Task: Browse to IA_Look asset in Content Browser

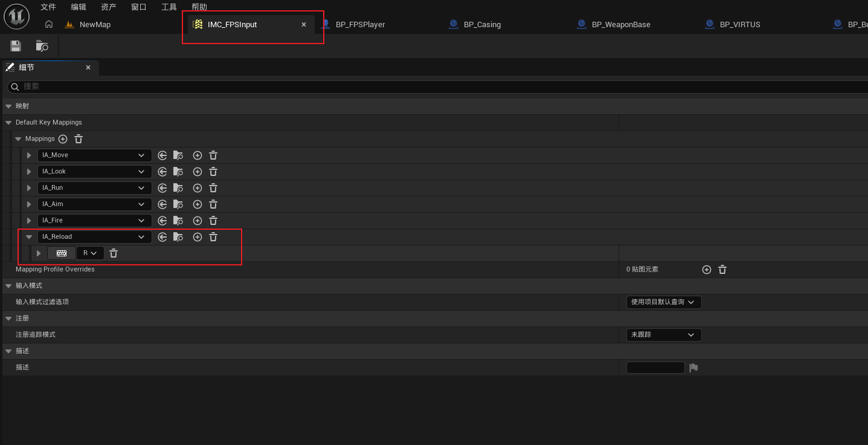Action: [178, 172]
